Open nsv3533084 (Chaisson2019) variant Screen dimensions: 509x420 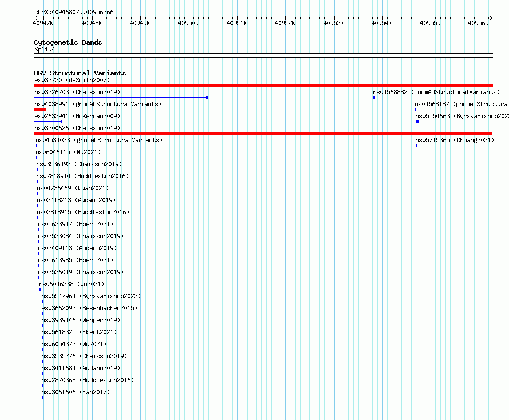81,236
